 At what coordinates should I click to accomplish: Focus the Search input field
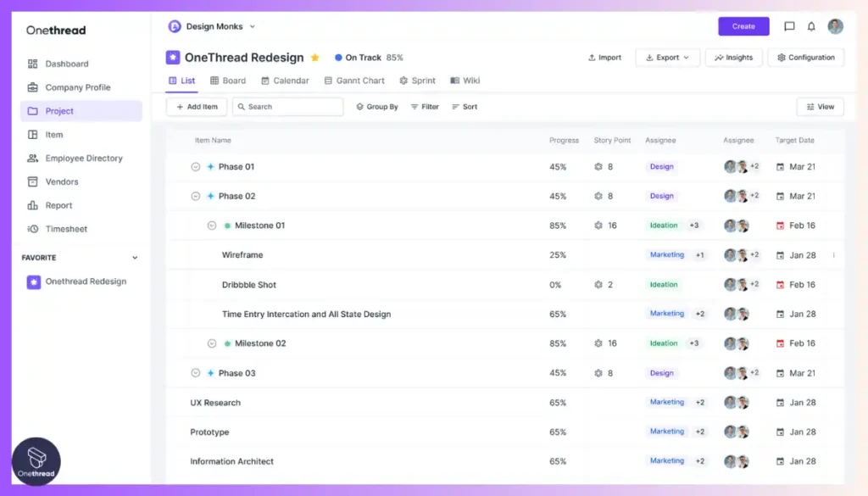pos(288,107)
